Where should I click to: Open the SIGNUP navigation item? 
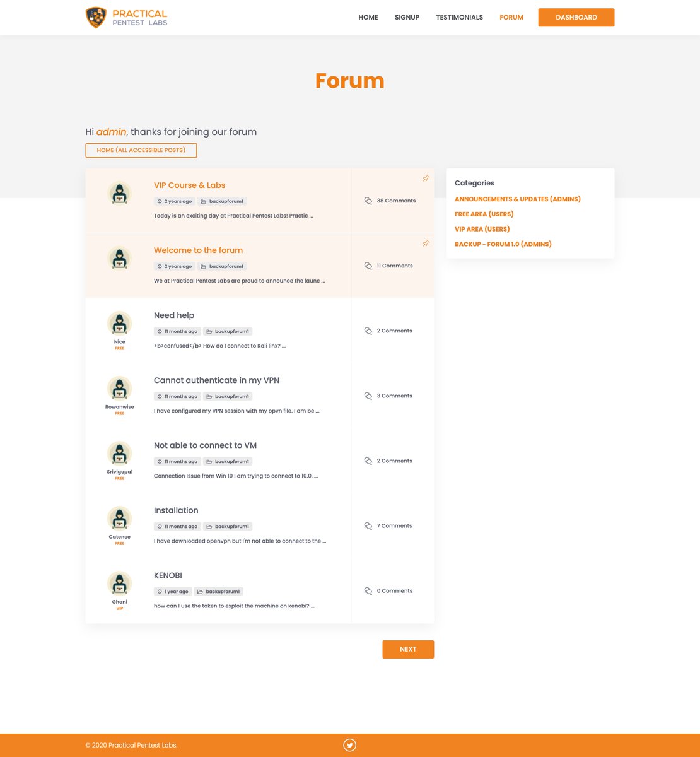tap(407, 18)
